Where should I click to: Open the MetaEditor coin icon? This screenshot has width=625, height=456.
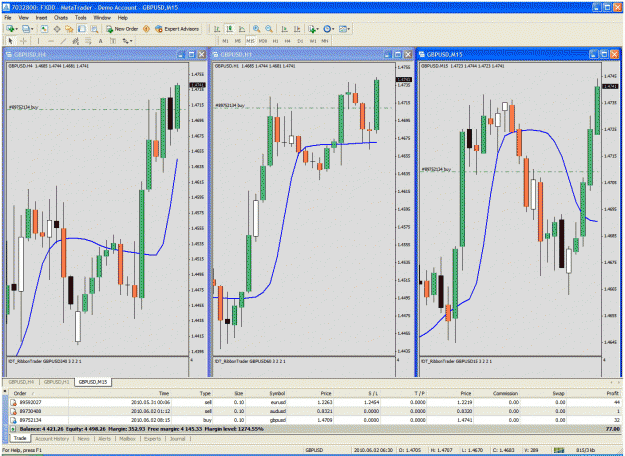146,29
